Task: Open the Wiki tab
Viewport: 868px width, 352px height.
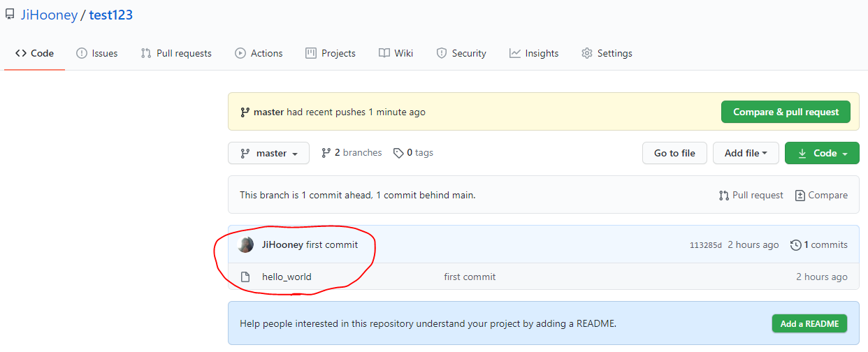Action: [x=396, y=53]
